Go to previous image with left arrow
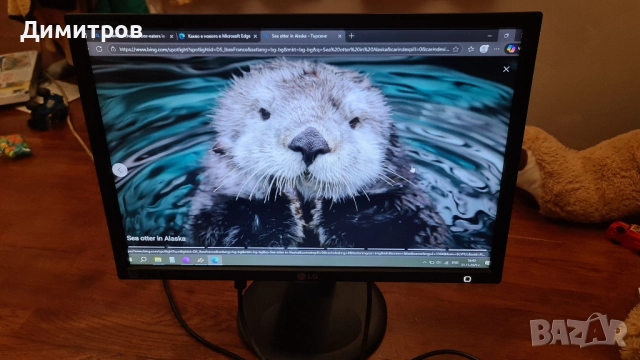The image size is (640, 360). click(x=120, y=170)
